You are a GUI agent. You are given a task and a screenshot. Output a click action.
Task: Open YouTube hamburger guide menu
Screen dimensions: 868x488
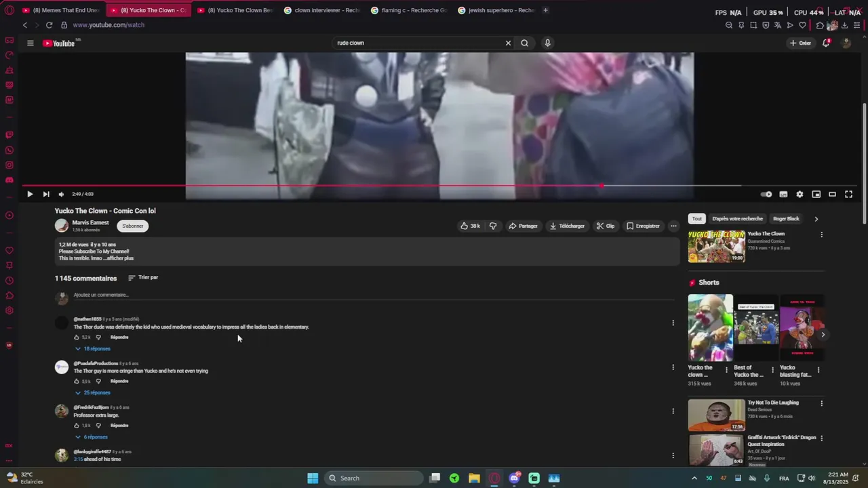pyautogui.click(x=30, y=43)
